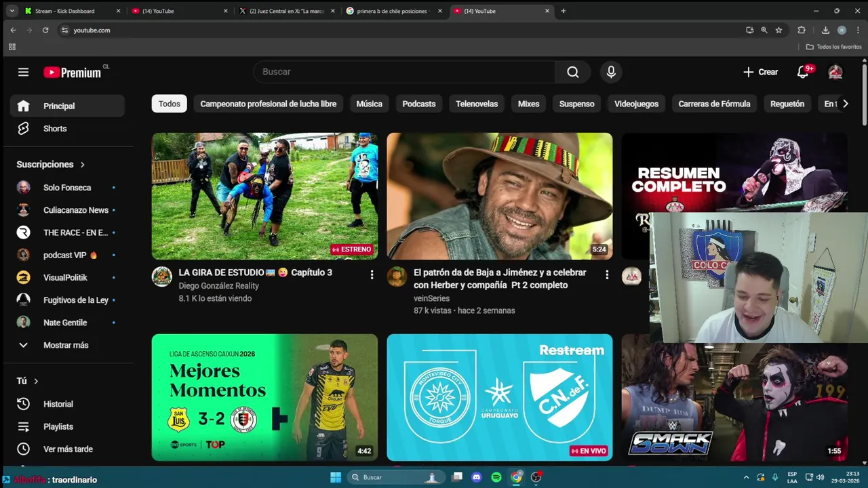Click Chrome icon in the taskbar
Viewport: 868px width, 488px height.
click(516, 477)
